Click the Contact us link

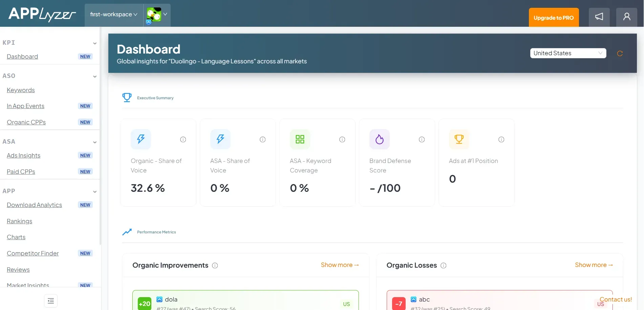(x=616, y=299)
